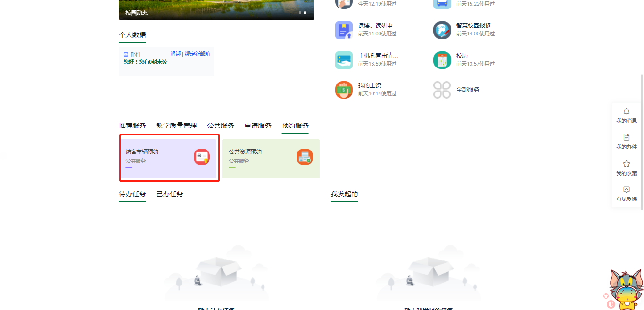Click the 意见反馈 feedback icon

[x=626, y=190]
